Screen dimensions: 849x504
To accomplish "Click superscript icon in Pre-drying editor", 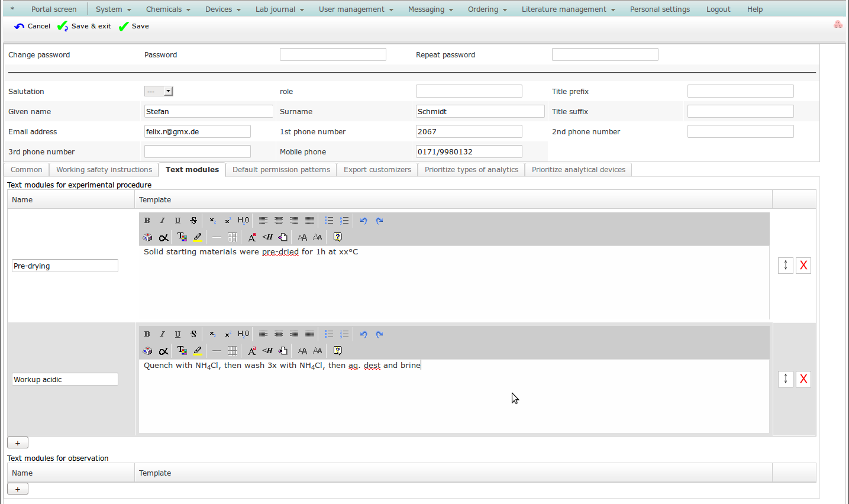I will click(228, 221).
